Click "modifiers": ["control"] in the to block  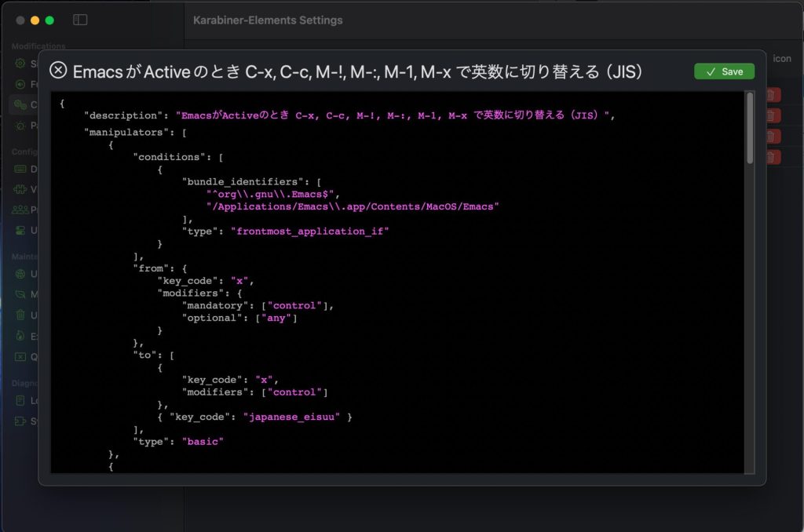tap(255, 392)
